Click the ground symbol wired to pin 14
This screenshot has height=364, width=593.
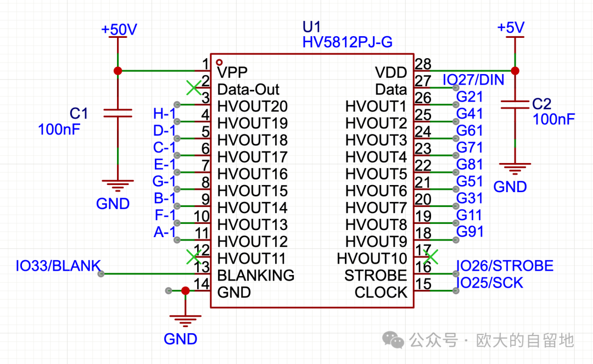pos(185,321)
